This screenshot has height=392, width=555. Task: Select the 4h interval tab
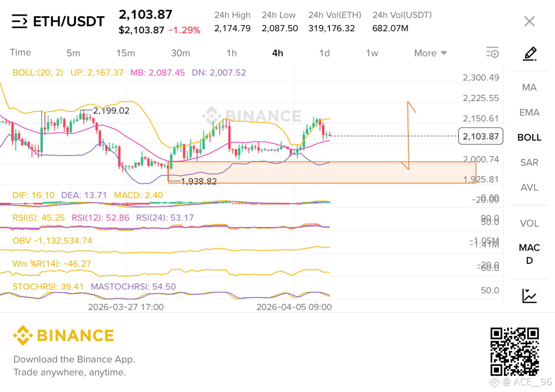click(277, 53)
